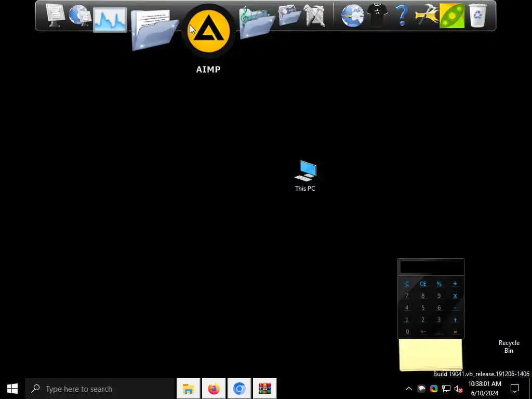Open the blue graph chart dock icon
Viewport: 532px width, 399px height.
110,20
